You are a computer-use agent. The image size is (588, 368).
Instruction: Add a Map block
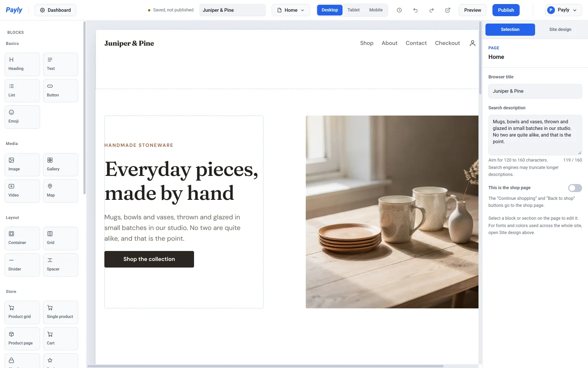tap(61, 191)
